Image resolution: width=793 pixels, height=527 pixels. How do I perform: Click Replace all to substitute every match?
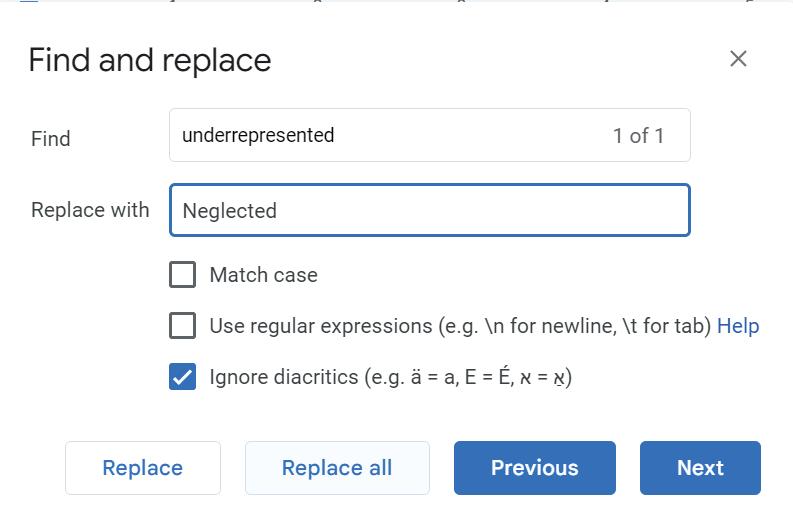pyautogui.click(x=337, y=468)
